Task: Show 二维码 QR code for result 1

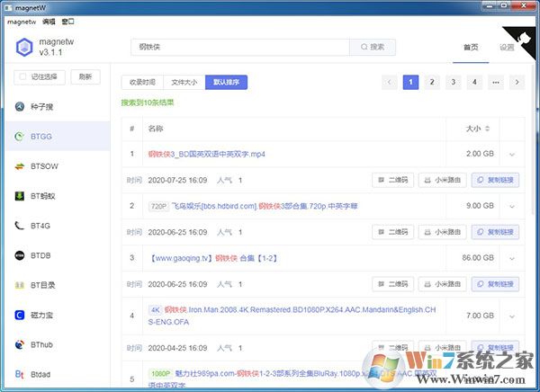Action: (x=393, y=180)
